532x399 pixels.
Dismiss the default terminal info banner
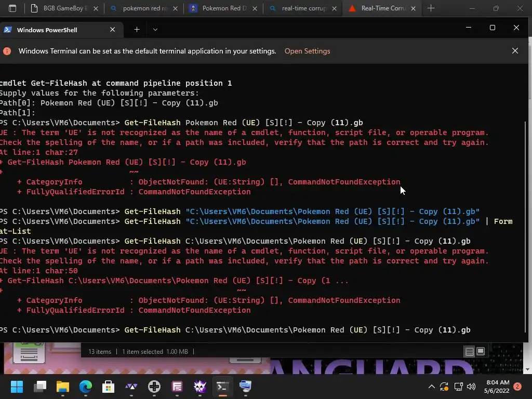point(515,50)
